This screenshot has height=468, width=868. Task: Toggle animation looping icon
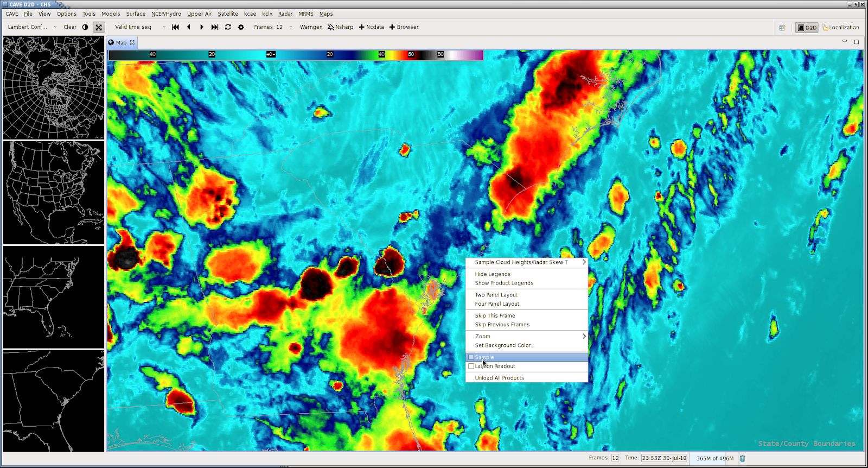coord(228,27)
